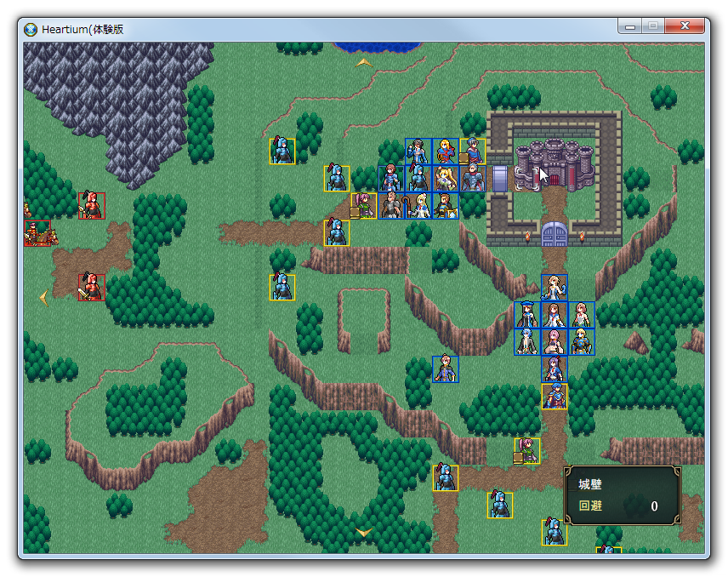The width and height of the screenshot is (728, 577).
Task: Select the blue-framed knight with red plume
Action: (x=418, y=179)
